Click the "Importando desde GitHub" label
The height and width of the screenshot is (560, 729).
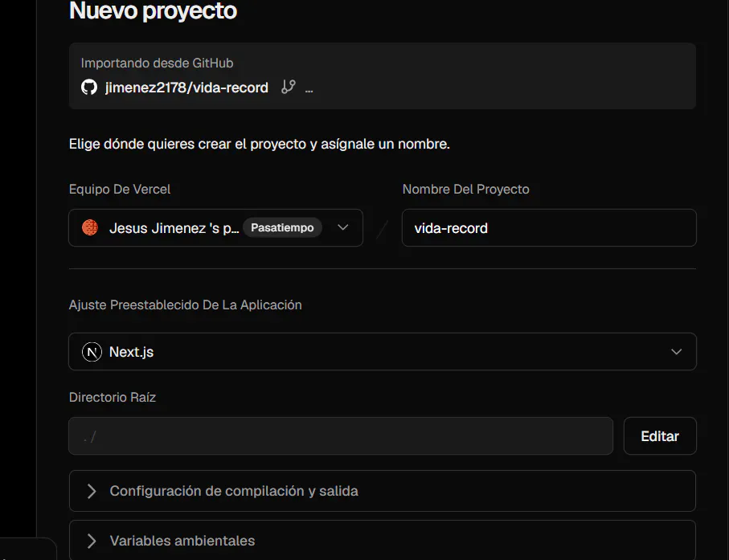tap(158, 63)
